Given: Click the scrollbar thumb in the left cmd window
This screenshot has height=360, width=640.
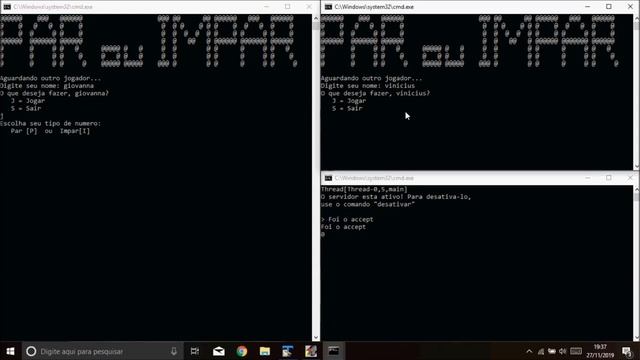Looking at the screenshot, I should [316, 26].
